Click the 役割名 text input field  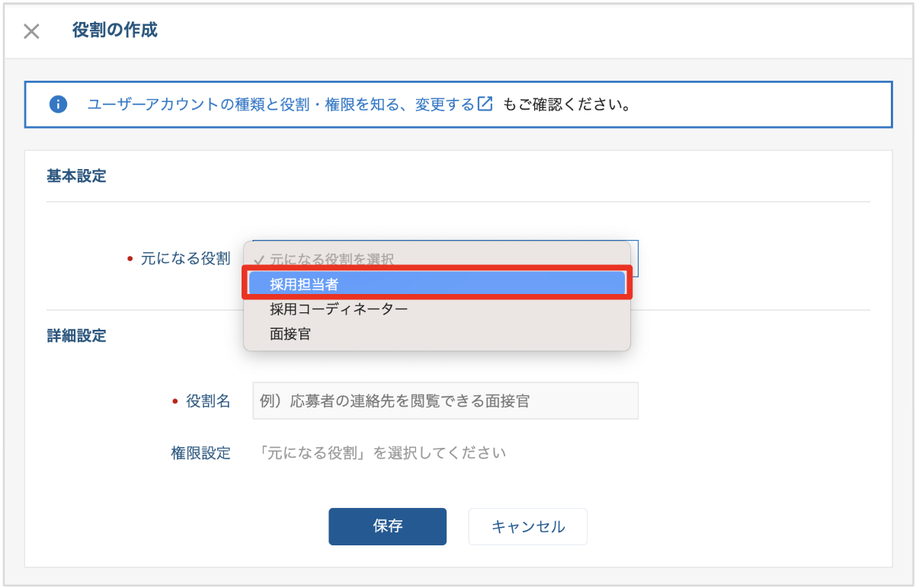(x=445, y=401)
